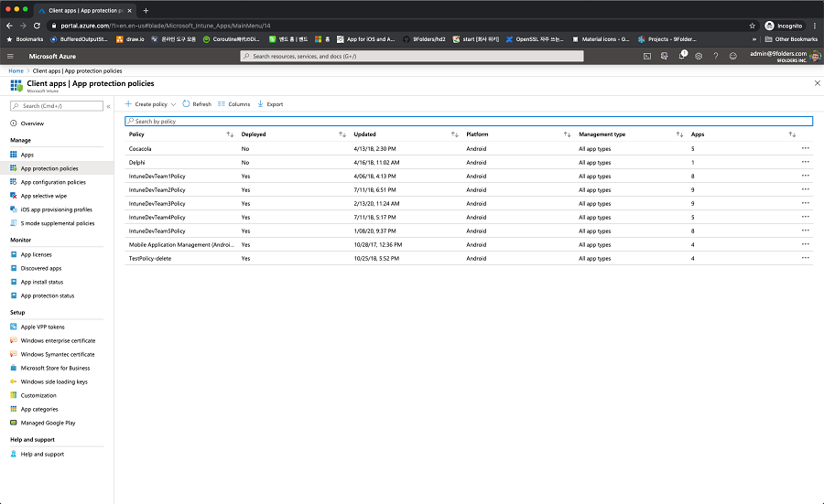Screen dimensions: 824x504
Task: Open directory and subscription filter icon
Action: pos(665,56)
